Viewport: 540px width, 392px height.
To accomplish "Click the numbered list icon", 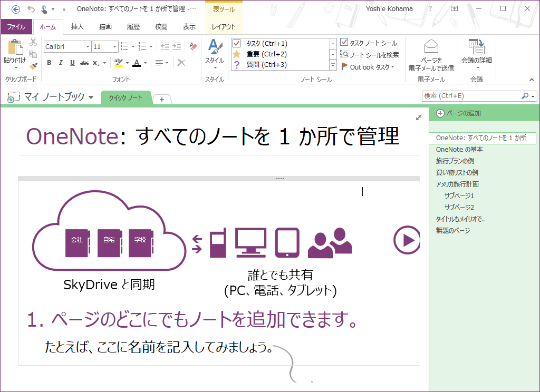I will click(142, 46).
